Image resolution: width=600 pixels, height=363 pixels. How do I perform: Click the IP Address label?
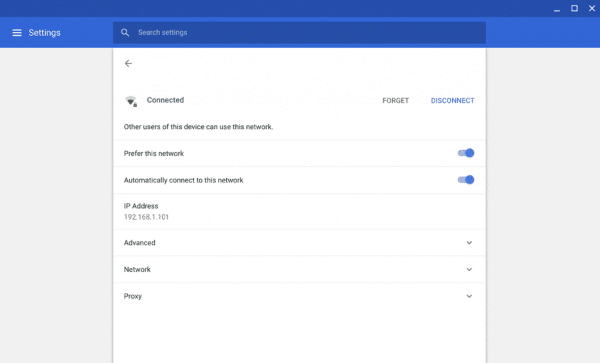(x=141, y=206)
